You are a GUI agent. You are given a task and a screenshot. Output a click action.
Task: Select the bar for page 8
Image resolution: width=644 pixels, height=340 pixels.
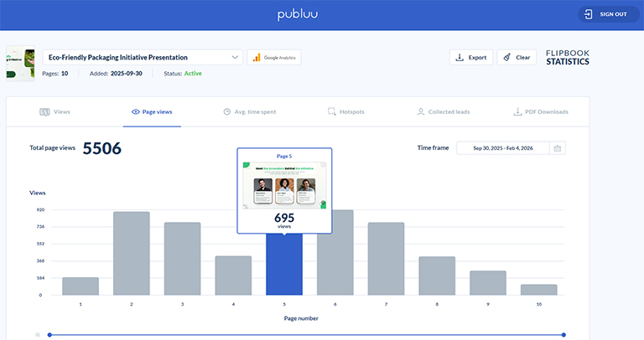click(437, 276)
